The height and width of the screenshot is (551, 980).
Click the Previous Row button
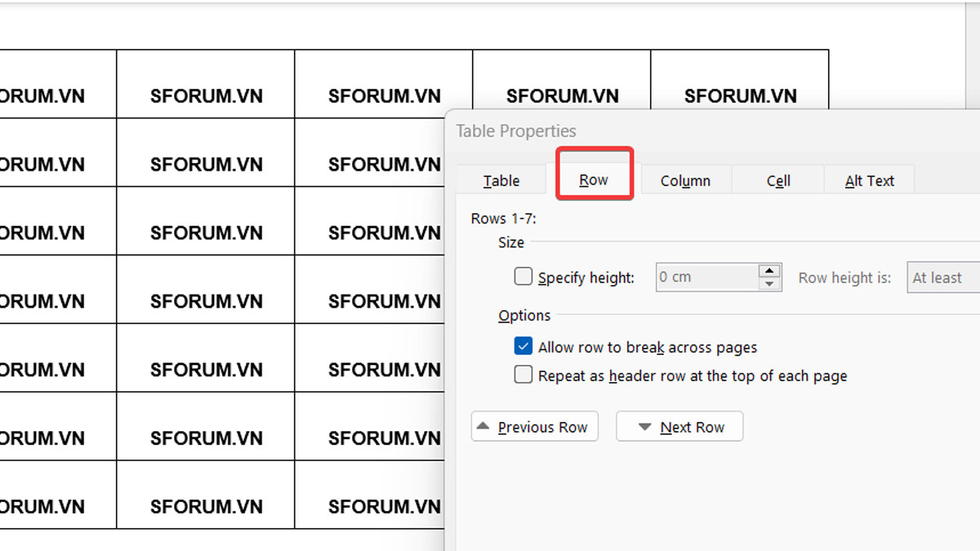point(535,427)
